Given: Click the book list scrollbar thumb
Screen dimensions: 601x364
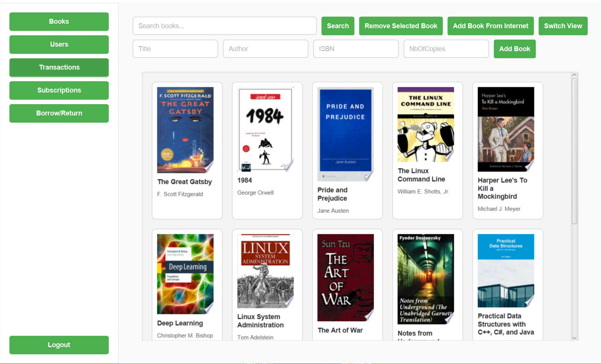Looking at the screenshot, I should [574, 151].
